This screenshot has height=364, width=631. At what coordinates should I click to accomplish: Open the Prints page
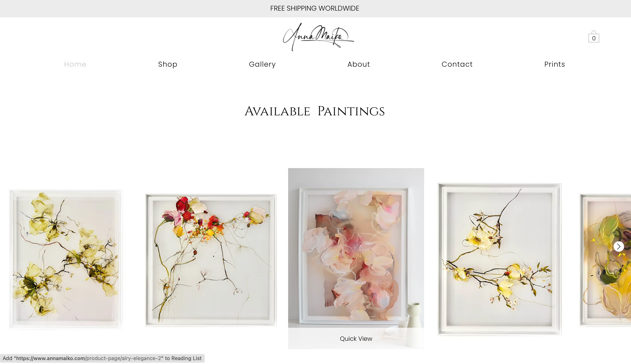click(555, 64)
